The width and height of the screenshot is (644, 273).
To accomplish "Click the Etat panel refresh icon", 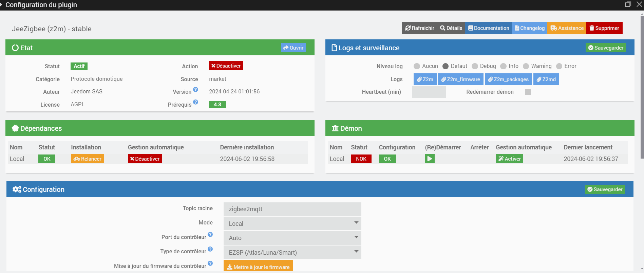I will (x=15, y=48).
